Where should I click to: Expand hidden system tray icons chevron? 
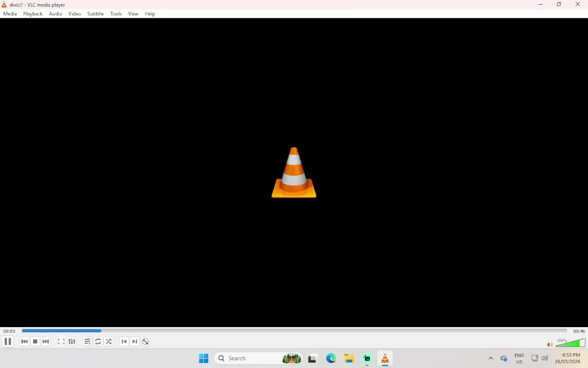pyautogui.click(x=491, y=358)
